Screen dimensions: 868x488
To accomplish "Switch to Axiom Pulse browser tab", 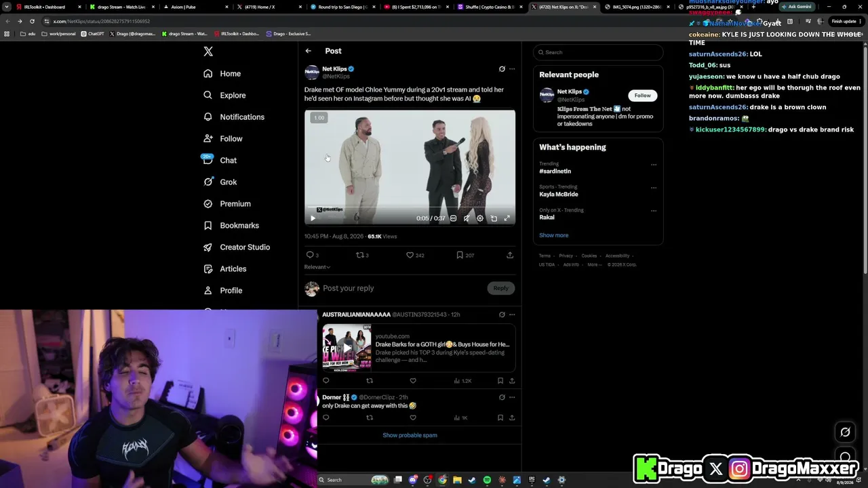I will 194,7.
